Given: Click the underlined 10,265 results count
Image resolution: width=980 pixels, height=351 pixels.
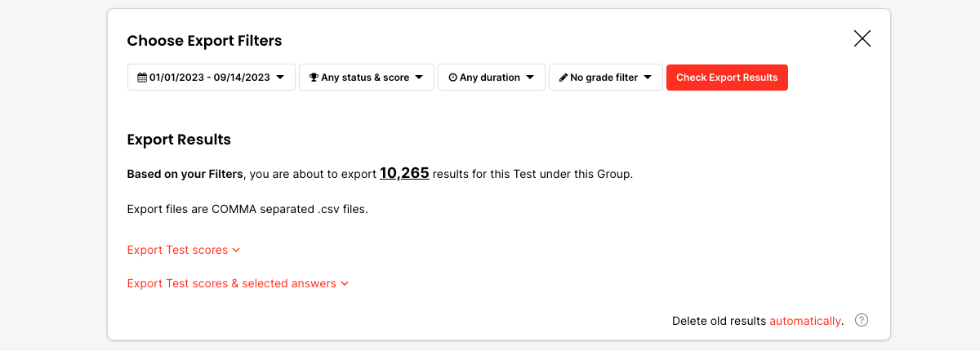Looking at the screenshot, I should 404,173.
